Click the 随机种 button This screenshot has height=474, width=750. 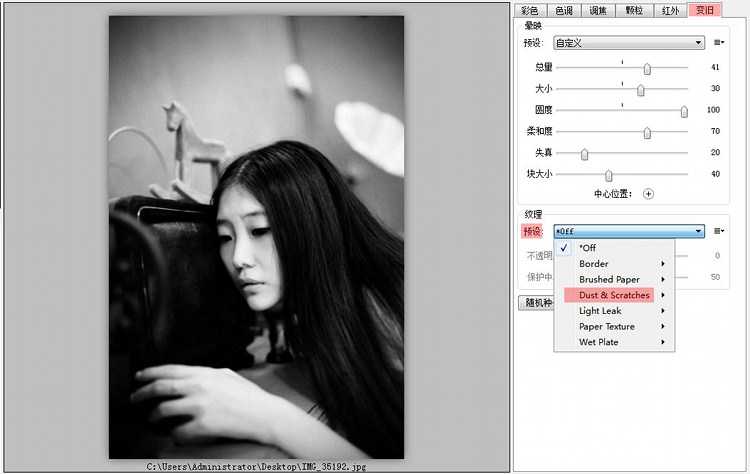click(535, 302)
